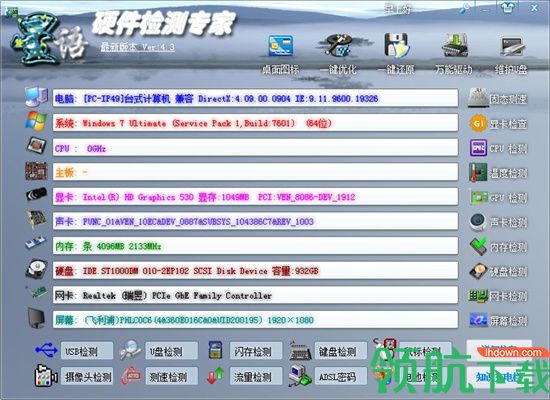Viewport: 550px width, 400px height.
Task: Click the graphics card icon beside 显卡 row
Action: click(36, 195)
